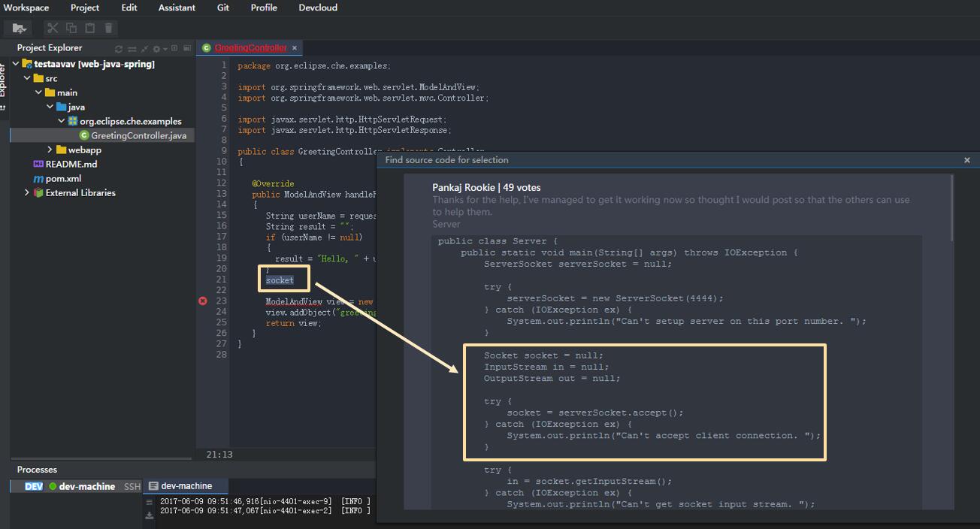The width and height of the screenshot is (980, 529).
Task: Click the vertical scrollbar of the search results
Action: click(x=951, y=208)
